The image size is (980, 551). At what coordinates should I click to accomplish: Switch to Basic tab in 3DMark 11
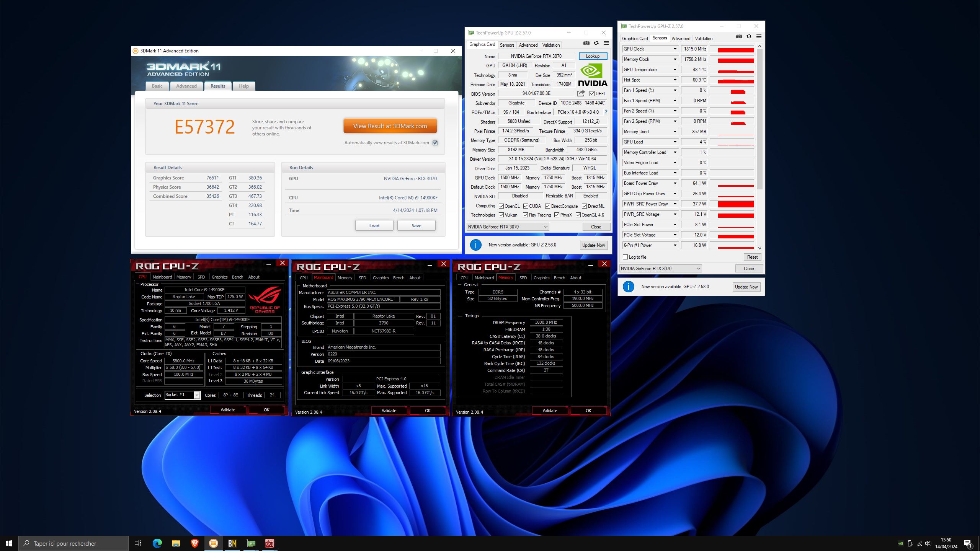tap(157, 86)
